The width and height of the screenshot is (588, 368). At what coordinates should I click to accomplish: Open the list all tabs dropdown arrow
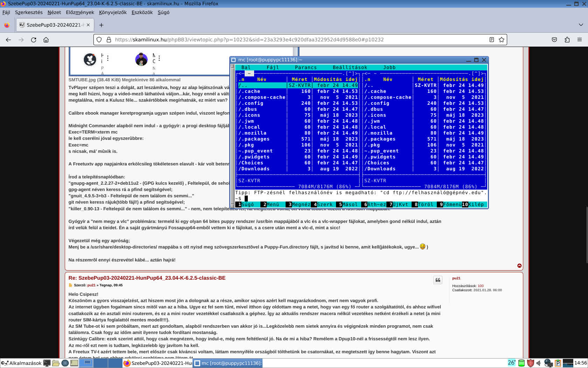581,25
